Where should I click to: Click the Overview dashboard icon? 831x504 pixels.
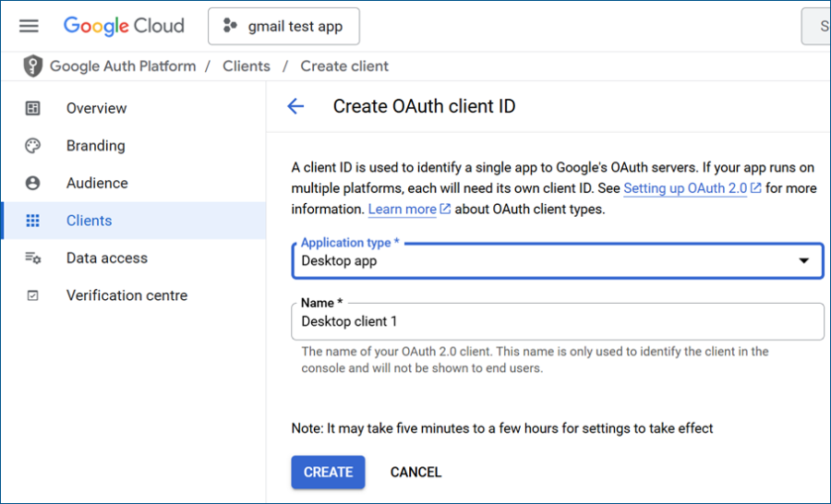(33, 108)
